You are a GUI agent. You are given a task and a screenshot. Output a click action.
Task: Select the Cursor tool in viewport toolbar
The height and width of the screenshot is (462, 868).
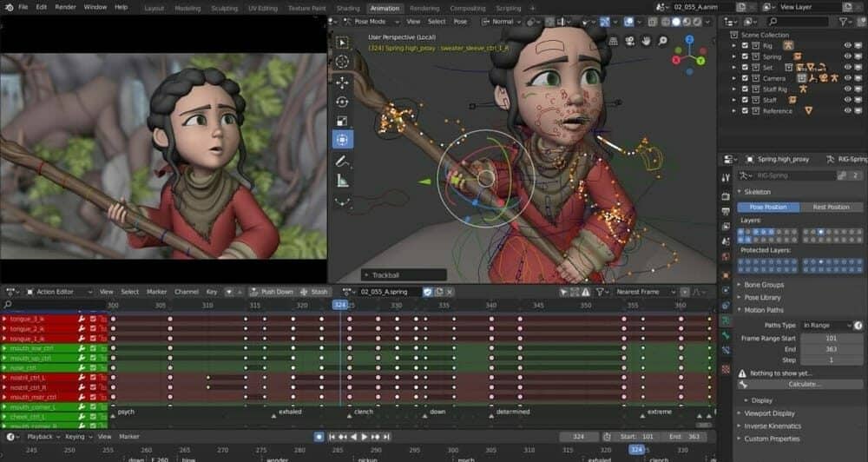342,62
